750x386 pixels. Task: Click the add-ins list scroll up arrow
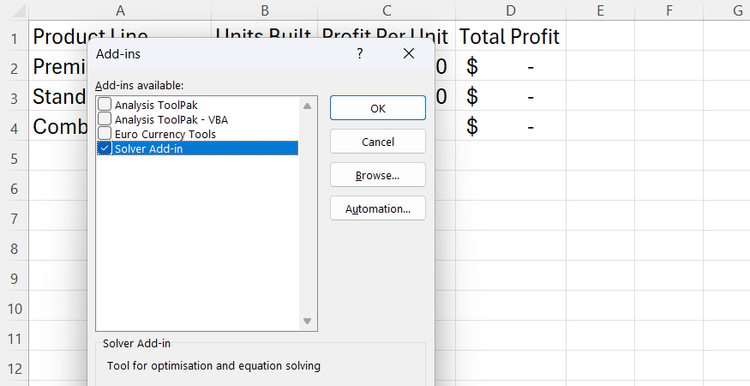307,106
